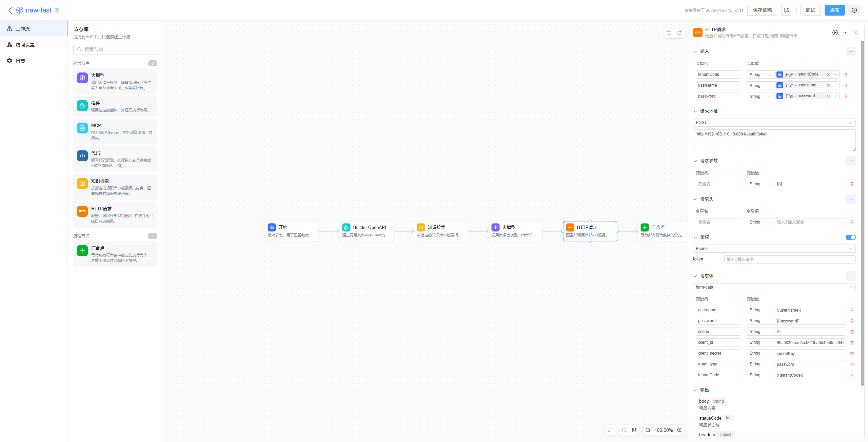Screen dimensions: 868x442
Task: Pick the 大模型 node card in library
Action: pyautogui.click(x=115, y=81)
